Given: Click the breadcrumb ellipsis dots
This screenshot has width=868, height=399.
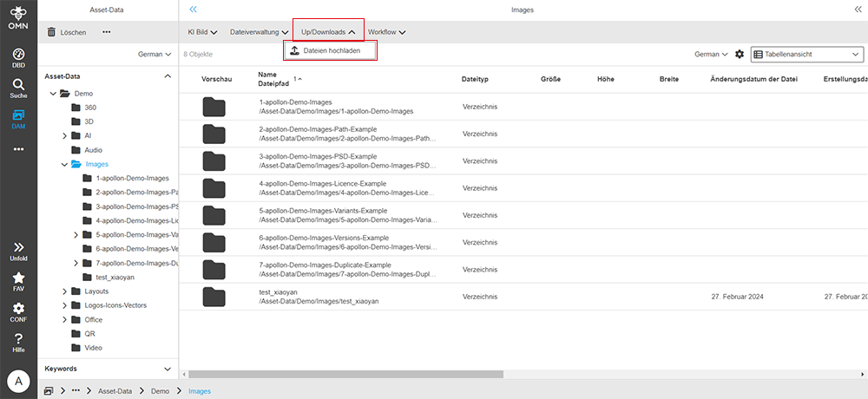Looking at the screenshot, I should click(76, 390).
